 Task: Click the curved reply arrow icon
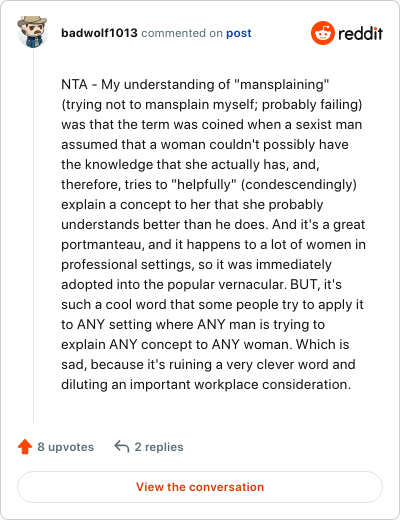122,446
